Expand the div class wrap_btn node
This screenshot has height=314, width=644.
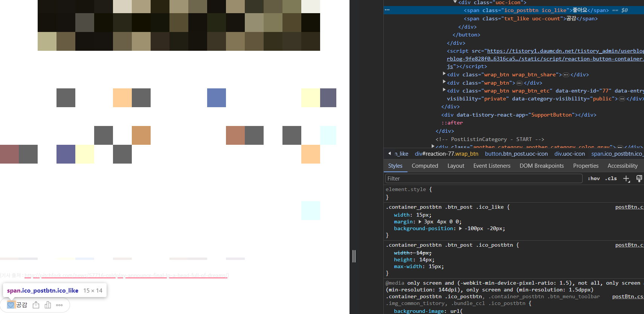(x=444, y=82)
